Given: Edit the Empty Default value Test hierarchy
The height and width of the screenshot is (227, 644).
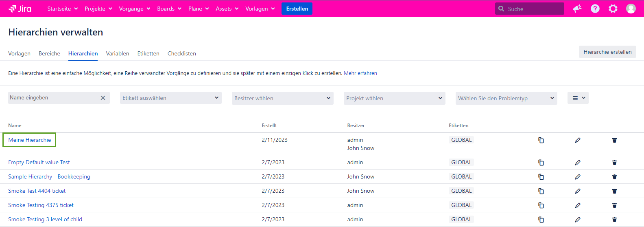Looking at the screenshot, I should pos(577,163).
